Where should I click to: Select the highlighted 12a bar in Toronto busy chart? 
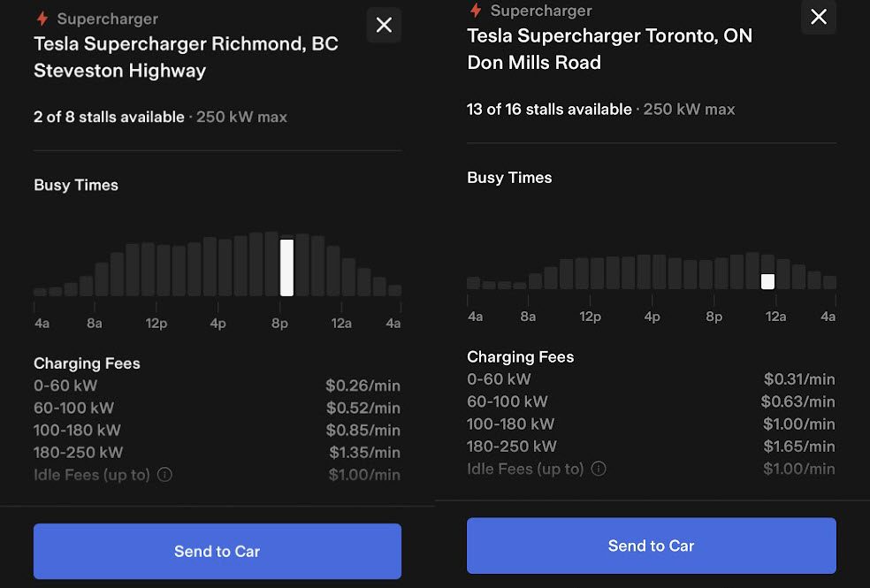767,281
